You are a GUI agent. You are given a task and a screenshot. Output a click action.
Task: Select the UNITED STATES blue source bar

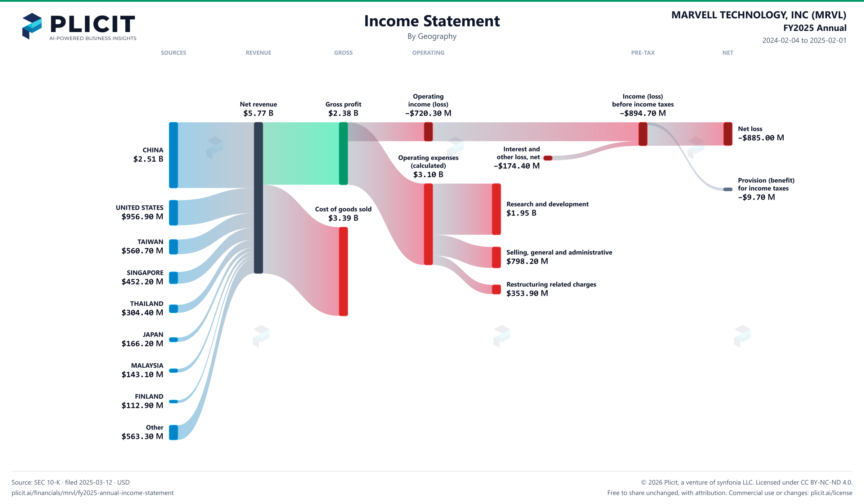(174, 213)
